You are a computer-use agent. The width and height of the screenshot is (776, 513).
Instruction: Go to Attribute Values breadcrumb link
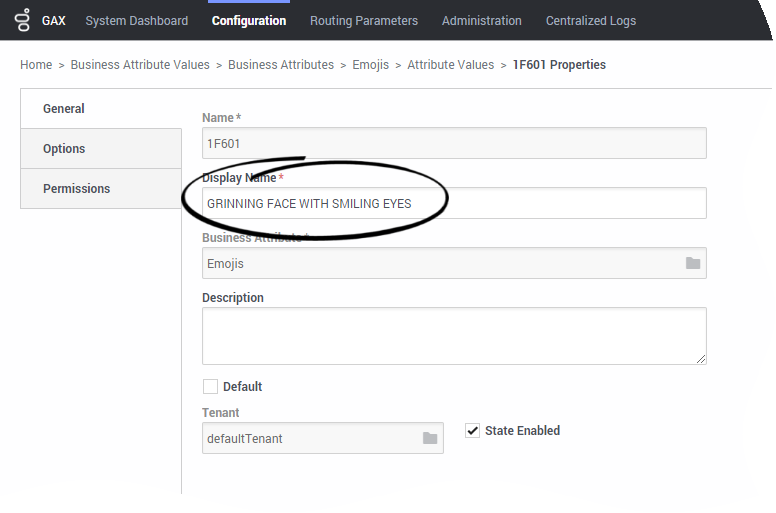pyautogui.click(x=450, y=65)
